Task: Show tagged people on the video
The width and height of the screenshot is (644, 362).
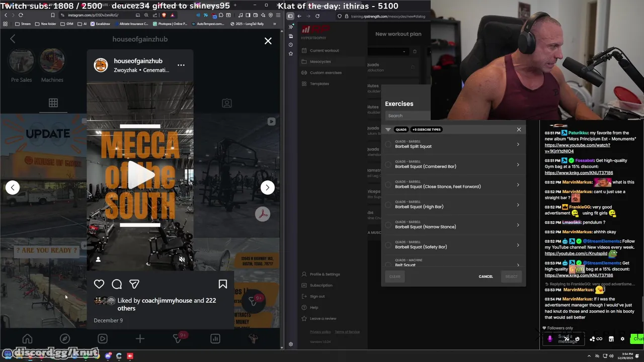Action: 98,259
